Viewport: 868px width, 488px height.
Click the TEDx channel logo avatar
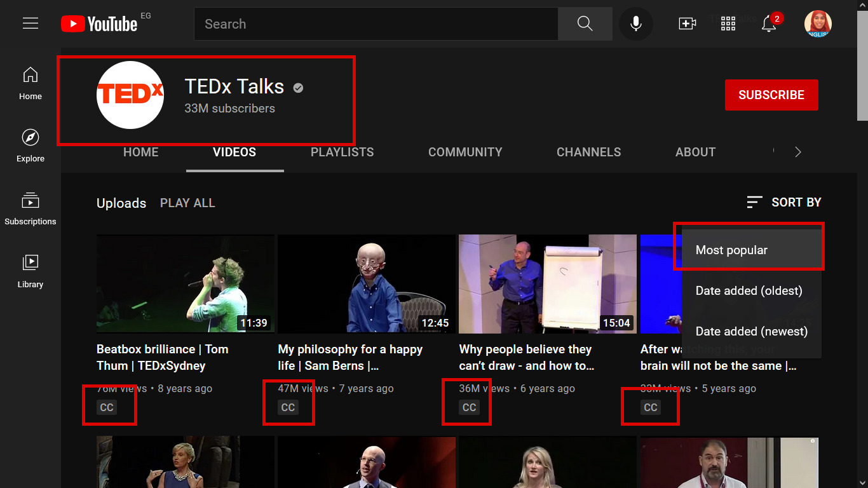click(x=130, y=95)
